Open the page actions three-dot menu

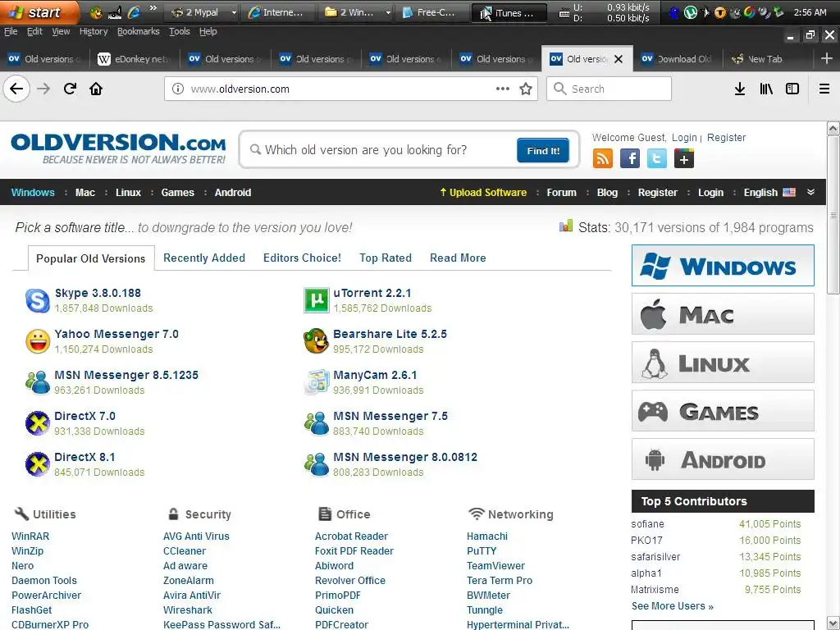point(503,89)
